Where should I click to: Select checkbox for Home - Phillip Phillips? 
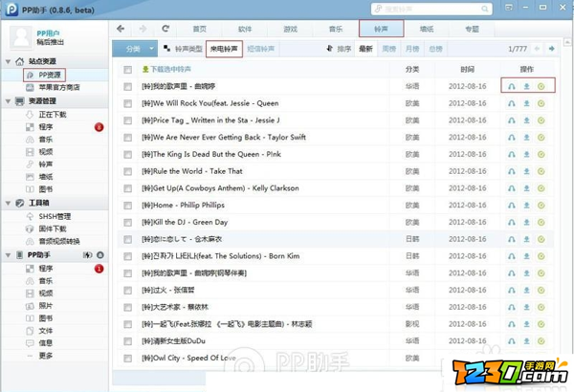point(127,206)
